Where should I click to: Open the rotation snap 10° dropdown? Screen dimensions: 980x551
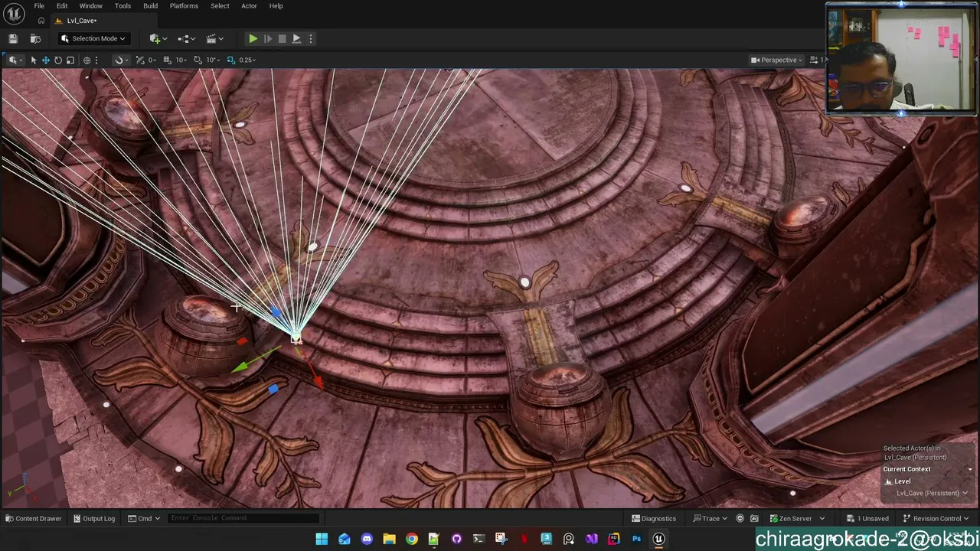click(x=212, y=60)
